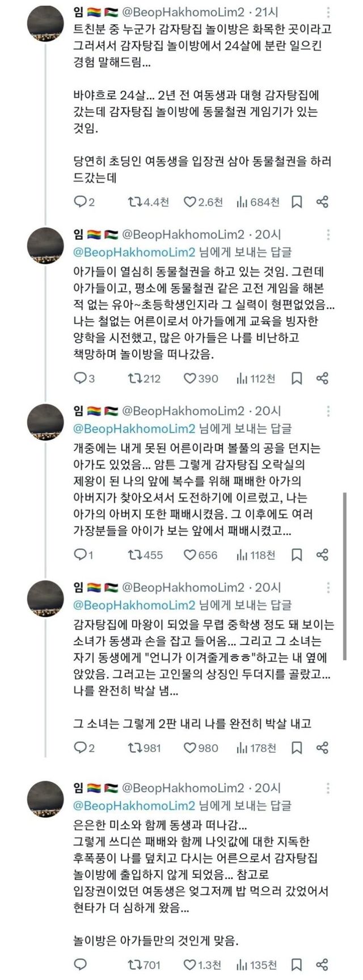The width and height of the screenshot is (363, 980).
Task: Reply to the first tweet with 2 replies
Action: click(x=81, y=202)
